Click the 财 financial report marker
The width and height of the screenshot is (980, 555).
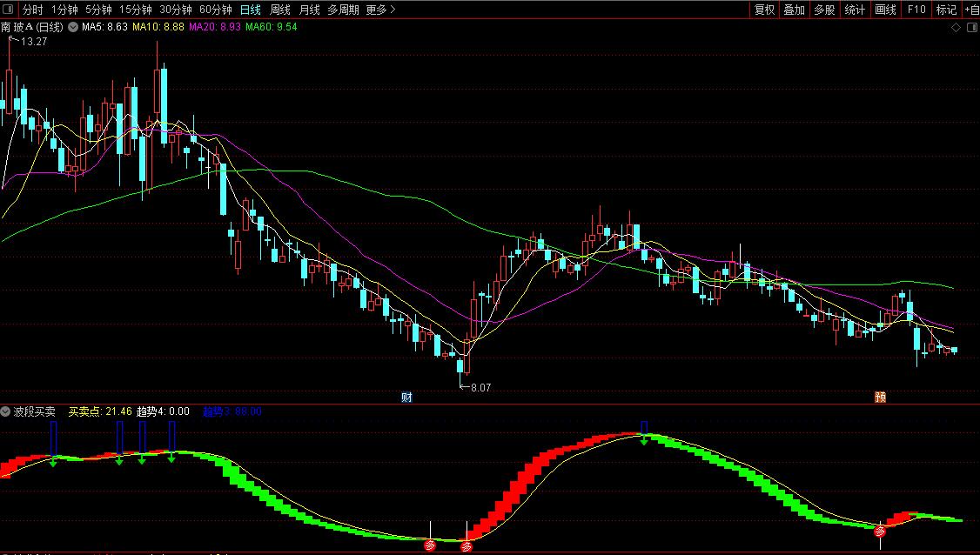(406, 397)
